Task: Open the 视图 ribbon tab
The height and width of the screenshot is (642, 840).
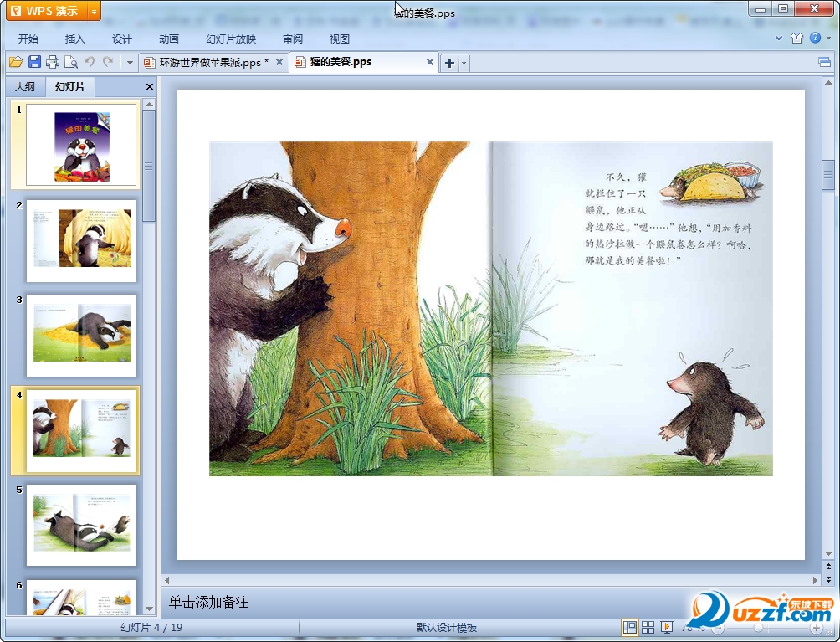Action: pos(340,39)
